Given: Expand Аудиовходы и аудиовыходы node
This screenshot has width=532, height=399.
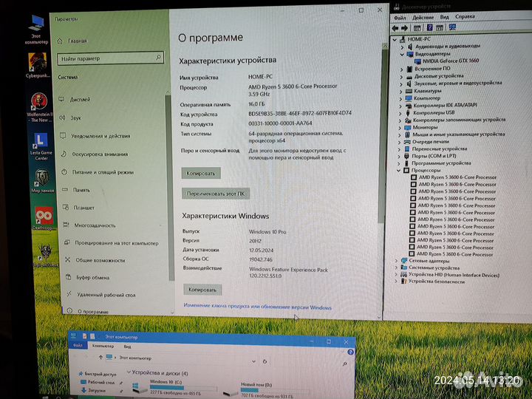Looking at the screenshot, I should (x=402, y=47).
